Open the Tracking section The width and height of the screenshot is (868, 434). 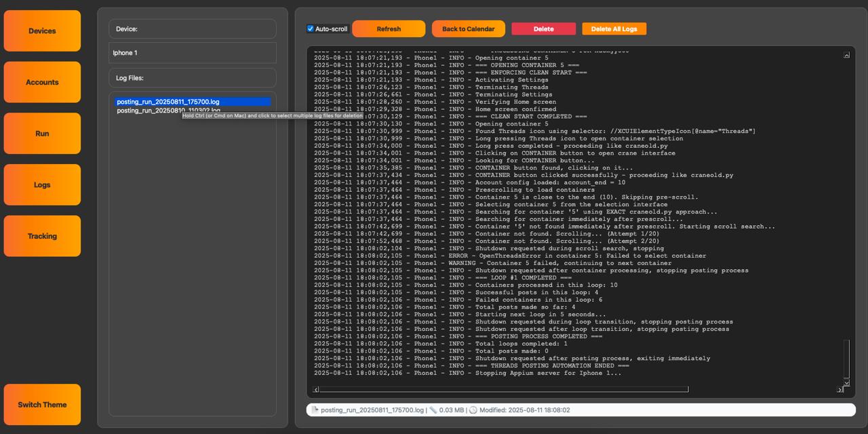coord(42,236)
